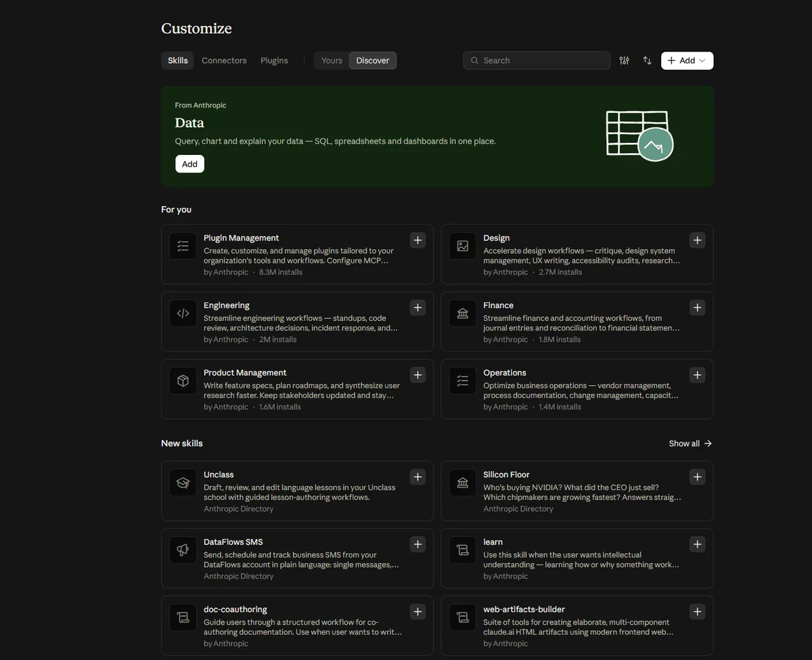This screenshot has height=660, width=812.
Task: Click 'by Anthropic' under doc-coauthoring
Action: click(226, 643)
